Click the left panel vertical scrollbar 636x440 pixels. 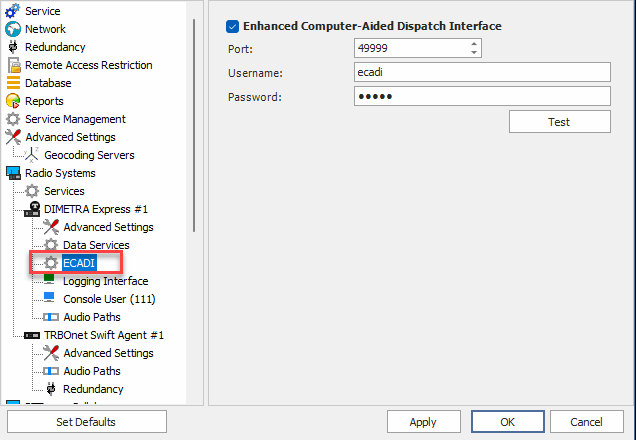[x=195, y=120]
